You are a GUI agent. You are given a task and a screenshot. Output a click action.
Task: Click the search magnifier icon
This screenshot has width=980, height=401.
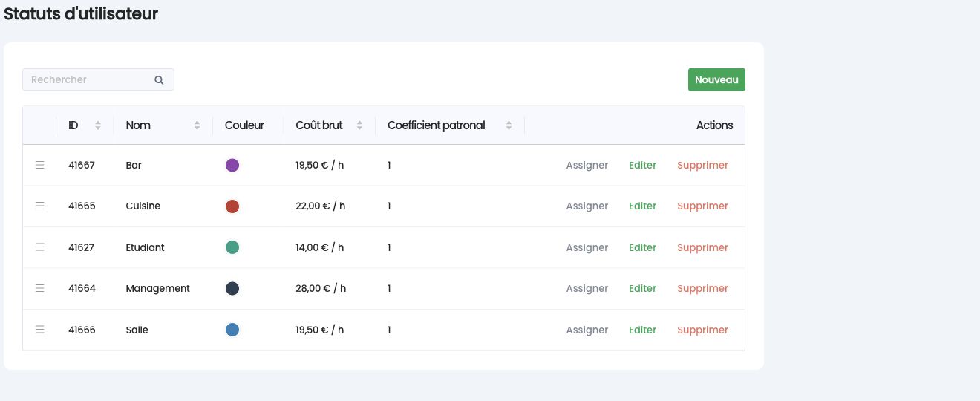(x=159, y=80)
